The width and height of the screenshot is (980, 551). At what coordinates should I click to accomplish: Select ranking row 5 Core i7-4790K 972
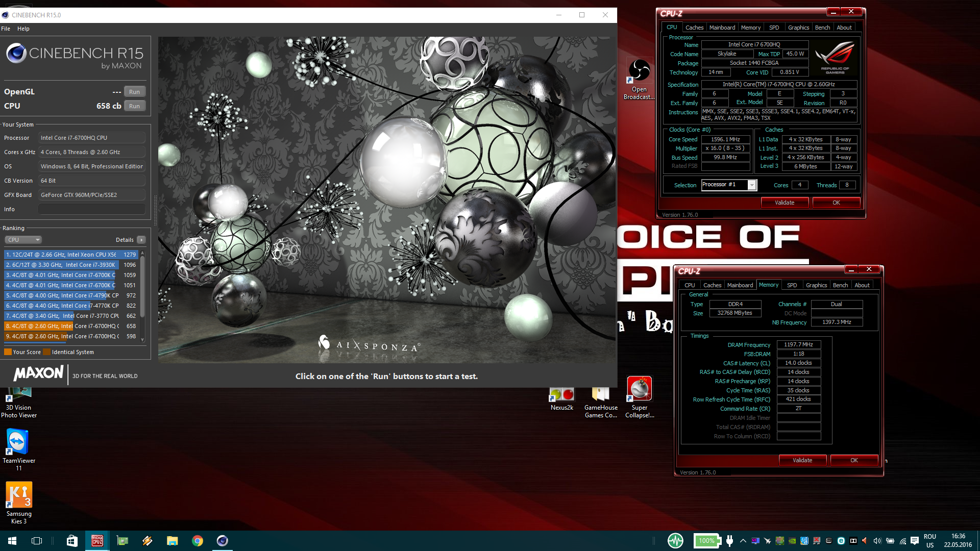(x=71, y=295)
